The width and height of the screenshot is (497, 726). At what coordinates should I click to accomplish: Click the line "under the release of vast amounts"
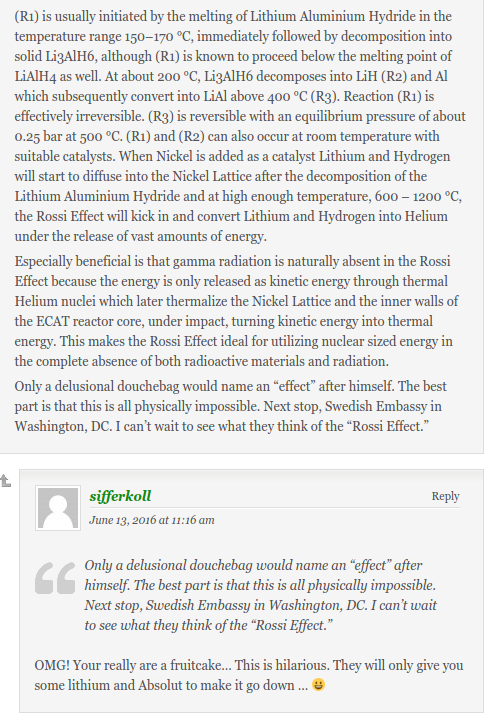click(x=140, y=236)
